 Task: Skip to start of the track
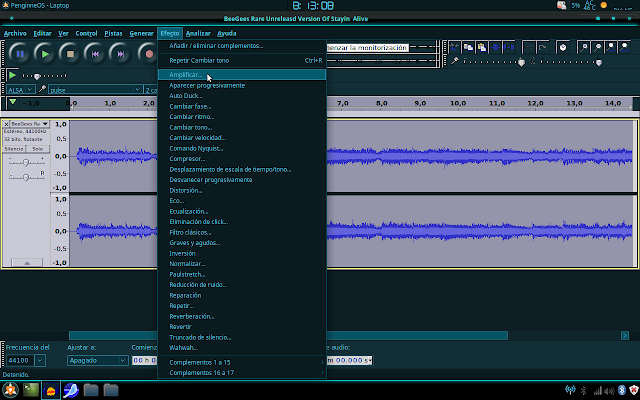point(95,53)
